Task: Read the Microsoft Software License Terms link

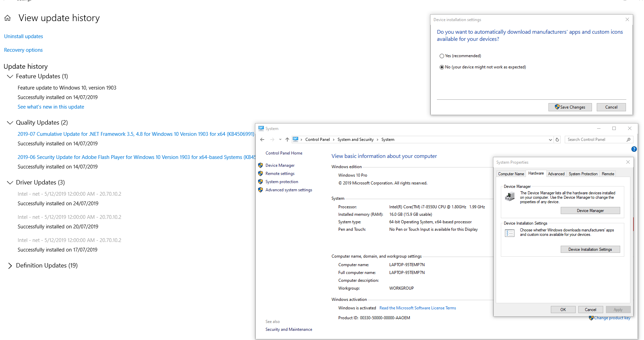Action: pos(418,308)
